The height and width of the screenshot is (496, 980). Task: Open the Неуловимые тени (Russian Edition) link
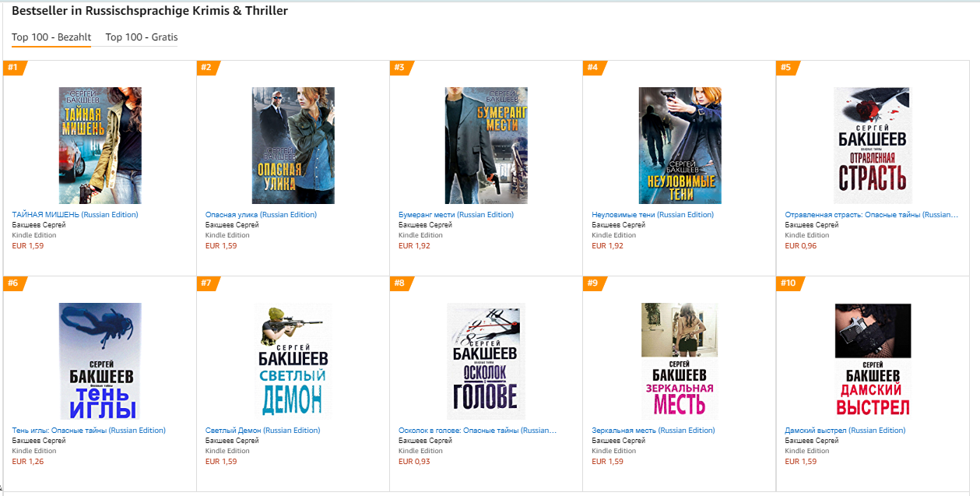[x=653, y=215]
